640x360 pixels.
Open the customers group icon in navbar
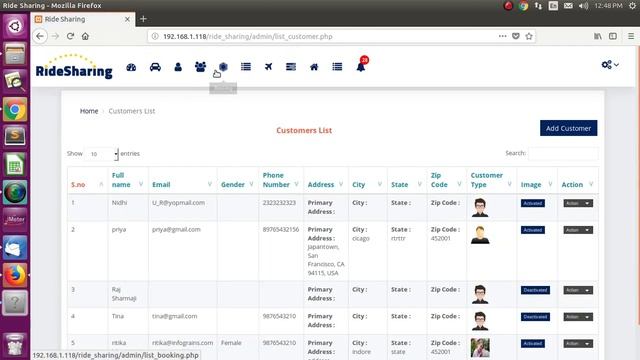tap(200, 67)
